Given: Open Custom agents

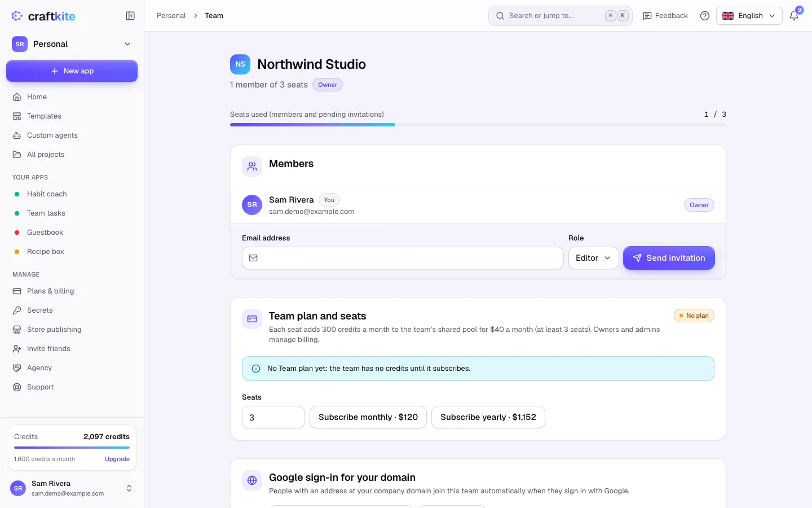Looking at the screenshot, I should [x=72, y=135].
